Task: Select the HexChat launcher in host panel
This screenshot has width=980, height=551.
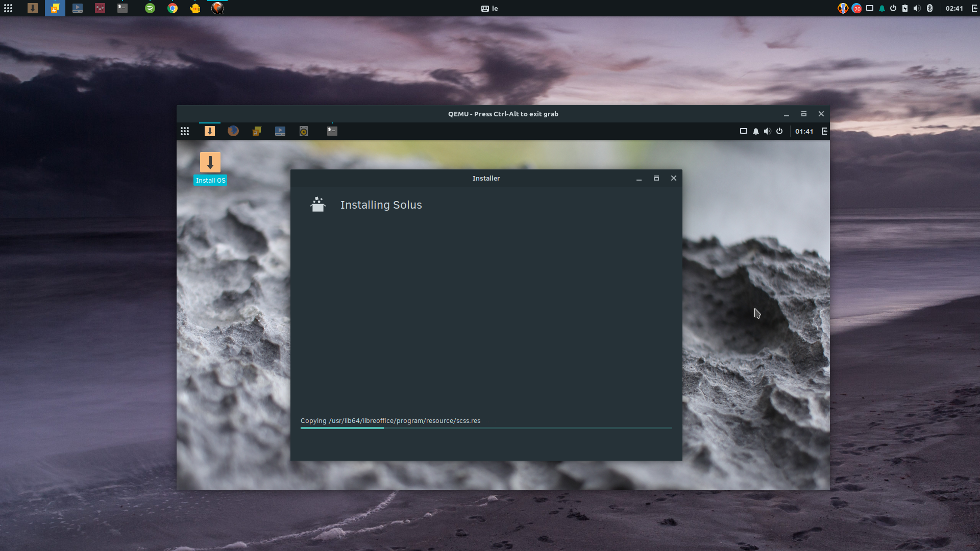Action: click(x=55, y=8)
